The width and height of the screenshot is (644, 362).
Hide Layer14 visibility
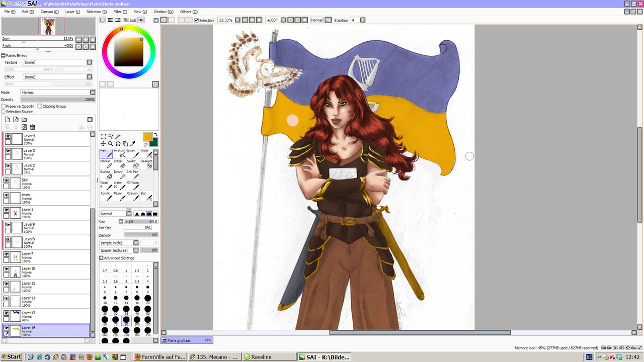7,328
